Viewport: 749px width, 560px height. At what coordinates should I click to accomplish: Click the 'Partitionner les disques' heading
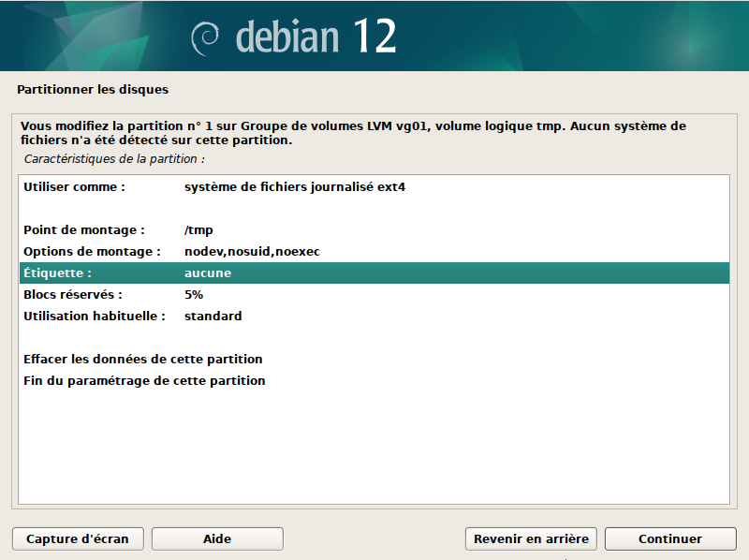pyautogui.click(x=93, y=89)
